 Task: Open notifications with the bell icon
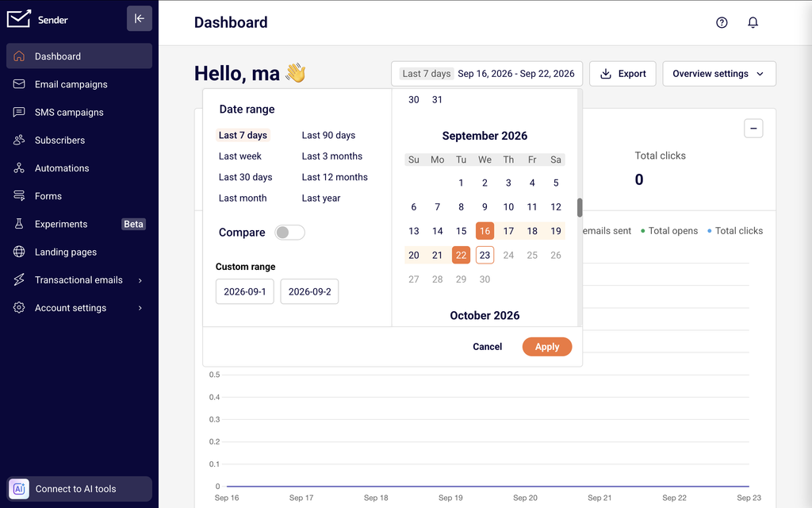753,22
